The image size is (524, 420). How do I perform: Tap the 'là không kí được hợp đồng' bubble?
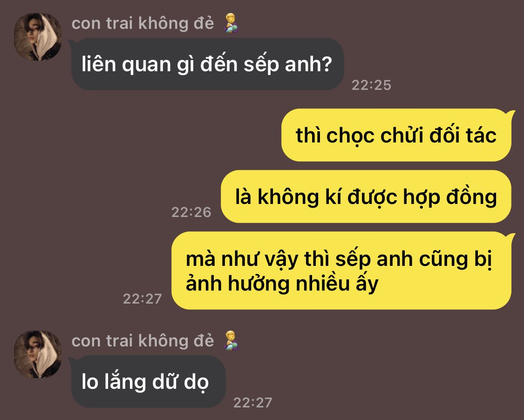(366, 196)
